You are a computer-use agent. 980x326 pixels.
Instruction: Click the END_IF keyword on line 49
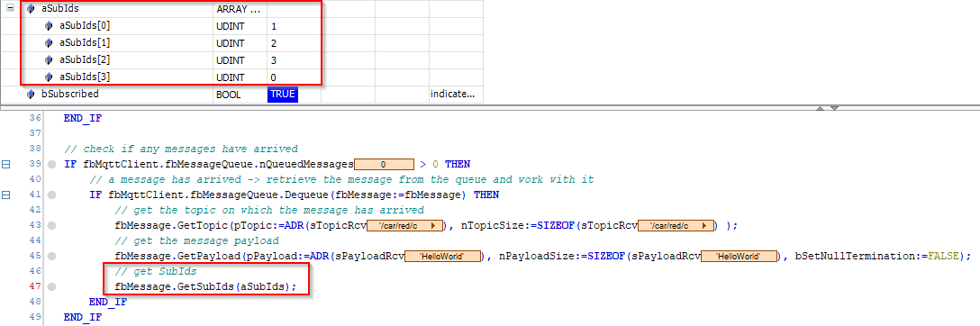tap(83, 317)
